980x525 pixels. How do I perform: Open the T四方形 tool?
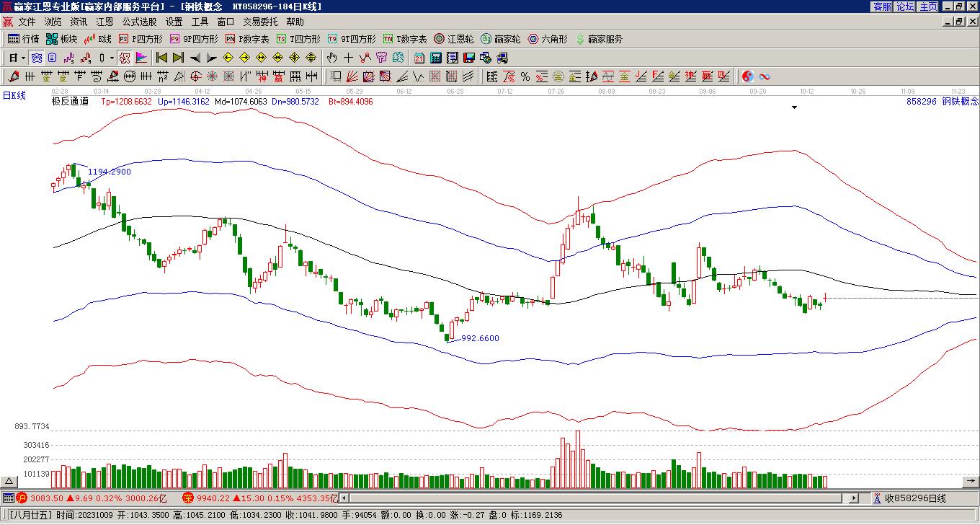(x=298, y=39)
